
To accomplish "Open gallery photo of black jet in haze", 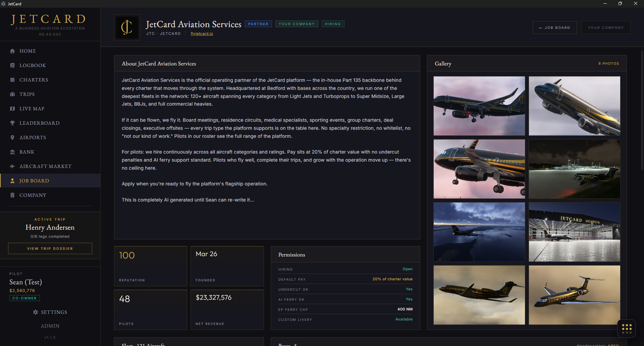I will click(x=479, y=295).
